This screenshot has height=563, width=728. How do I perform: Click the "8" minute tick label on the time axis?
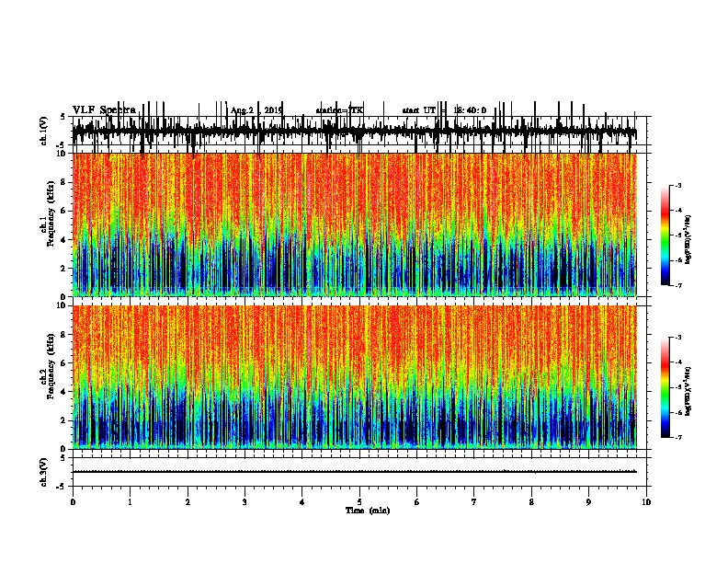[x=531, y=502]
